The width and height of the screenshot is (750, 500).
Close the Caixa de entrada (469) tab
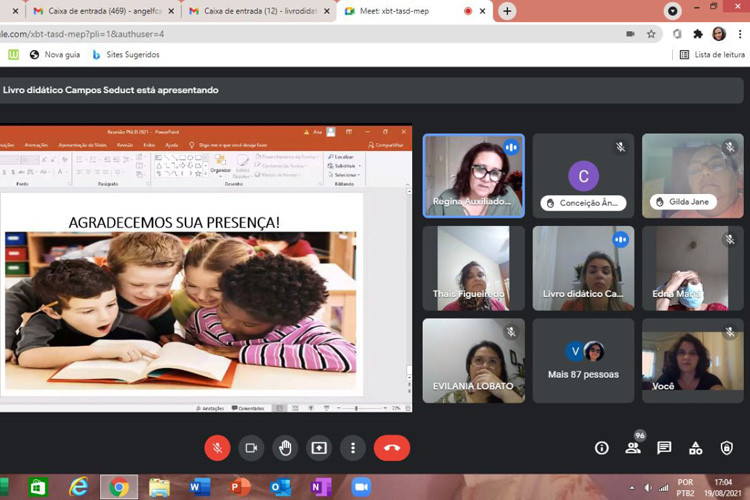[171, 11]
